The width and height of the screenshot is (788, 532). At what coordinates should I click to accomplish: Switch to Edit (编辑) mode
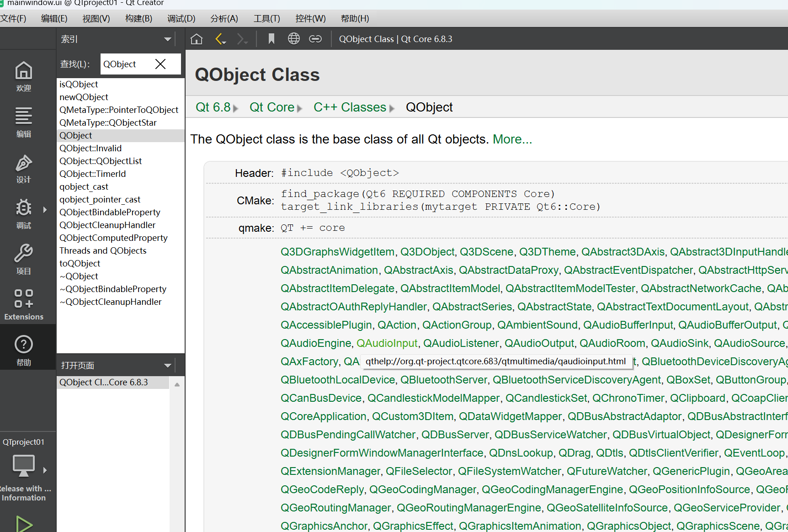pyautogui.click(x=24, y=122)
